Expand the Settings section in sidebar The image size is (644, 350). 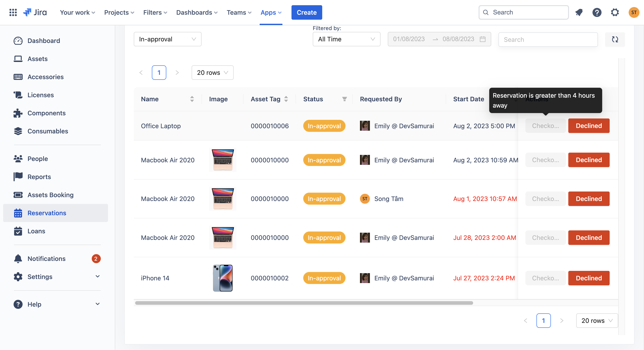point(97,277)
